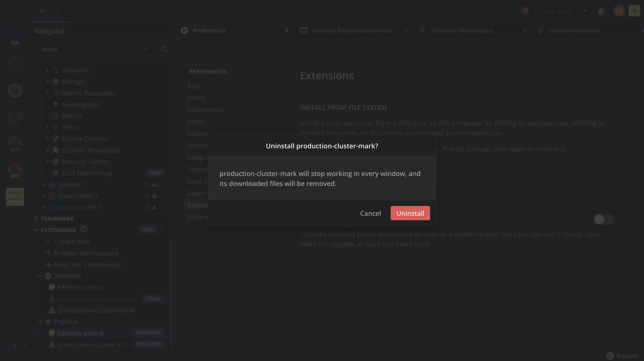
Task: Switch to the Navigator tab
Action: [x=50, y=31]
